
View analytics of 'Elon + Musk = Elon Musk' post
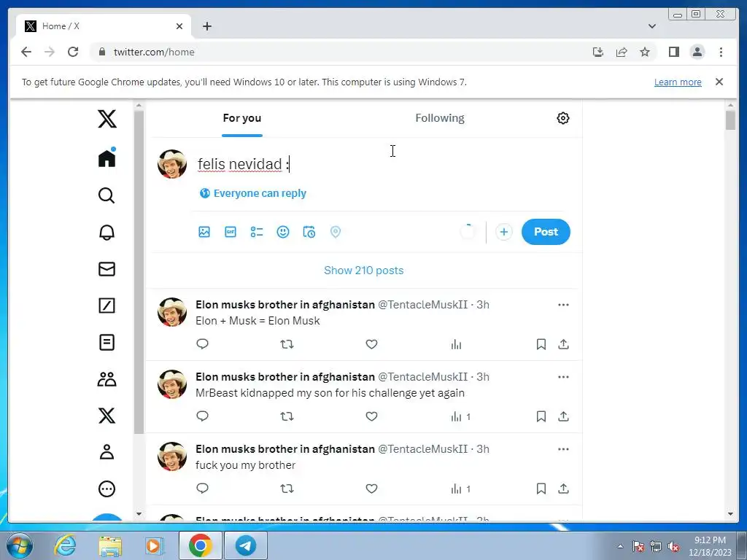[x=457, y=344]
